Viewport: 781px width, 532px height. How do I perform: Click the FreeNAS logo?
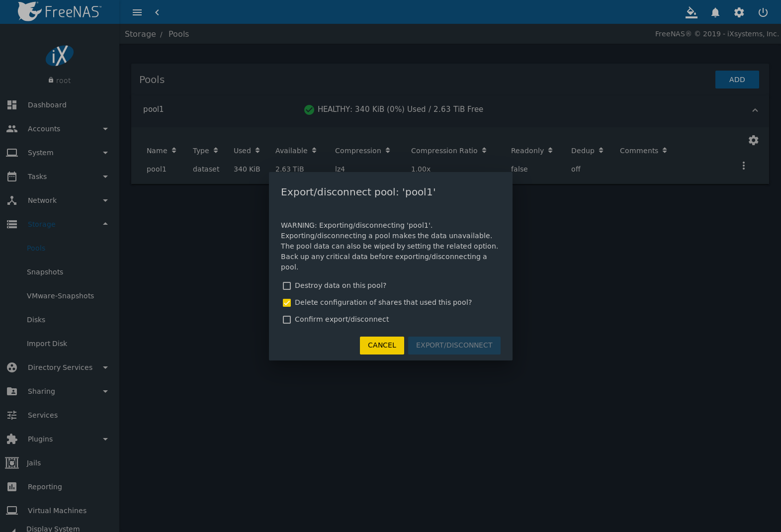(59, 11)
